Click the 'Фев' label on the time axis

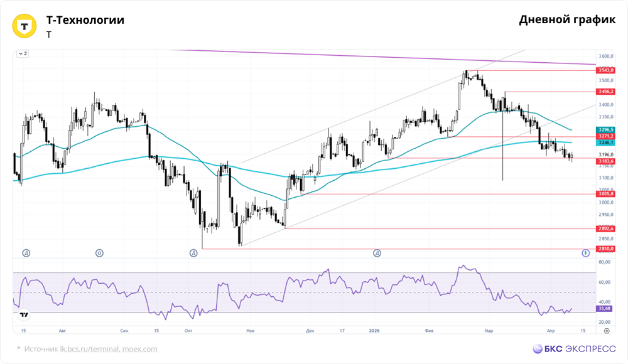tap(430, 331)
